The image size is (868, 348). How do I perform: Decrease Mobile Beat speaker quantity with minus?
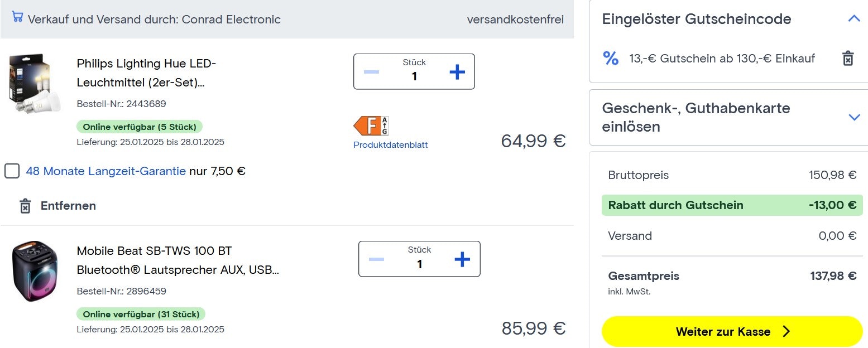[x=376, y=259]
